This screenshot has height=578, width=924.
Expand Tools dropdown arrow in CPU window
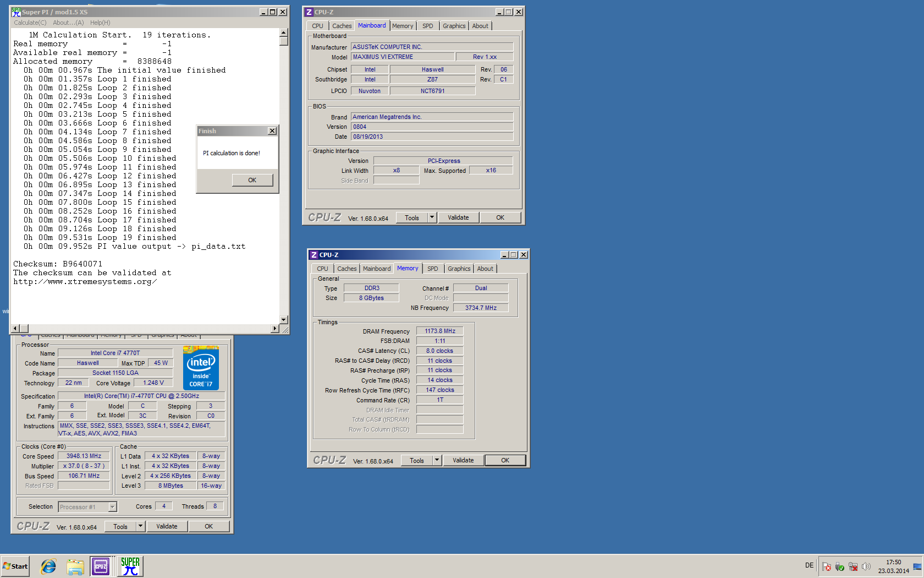coord(141,526)
